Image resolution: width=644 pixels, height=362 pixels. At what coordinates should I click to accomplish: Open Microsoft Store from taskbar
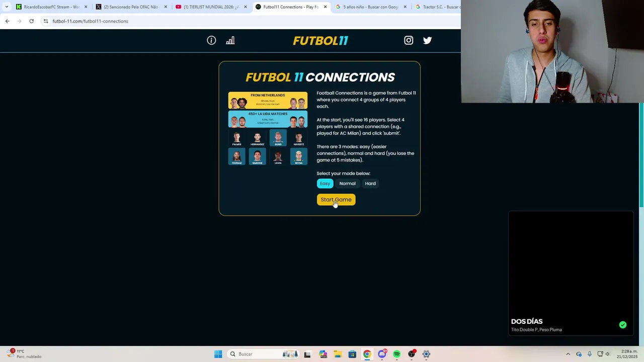click(352, 354)
